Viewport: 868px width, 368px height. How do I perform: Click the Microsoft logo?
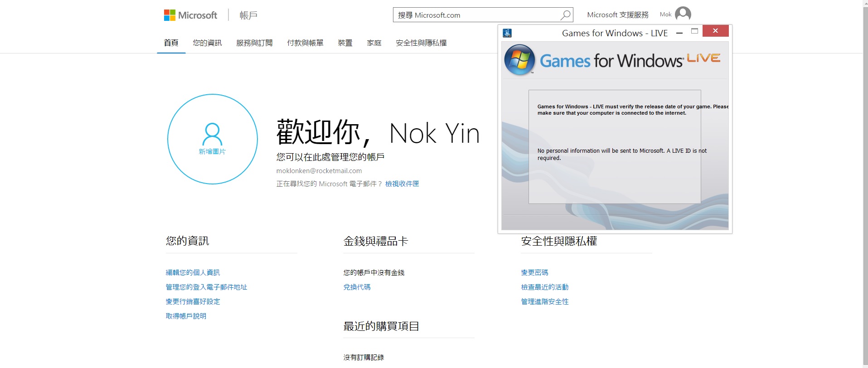coord(190,15)
